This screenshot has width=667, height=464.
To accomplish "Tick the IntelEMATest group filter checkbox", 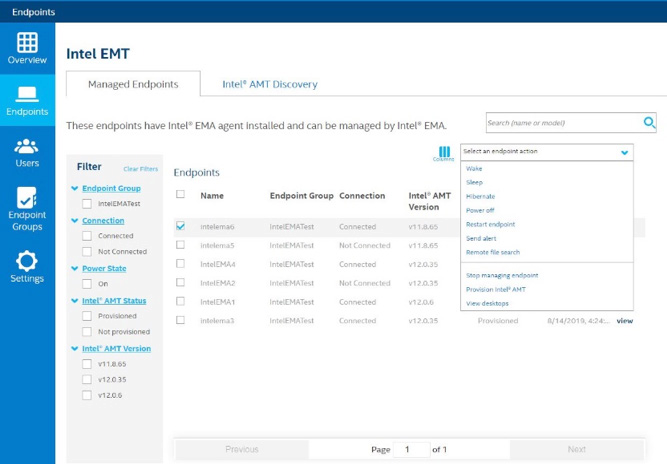I will point(87,204).
